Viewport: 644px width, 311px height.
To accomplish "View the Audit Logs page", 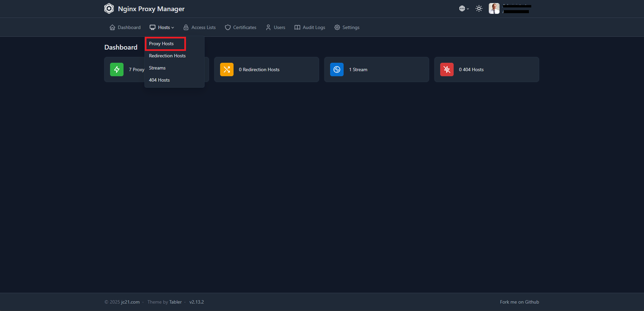I will (310, 27).
